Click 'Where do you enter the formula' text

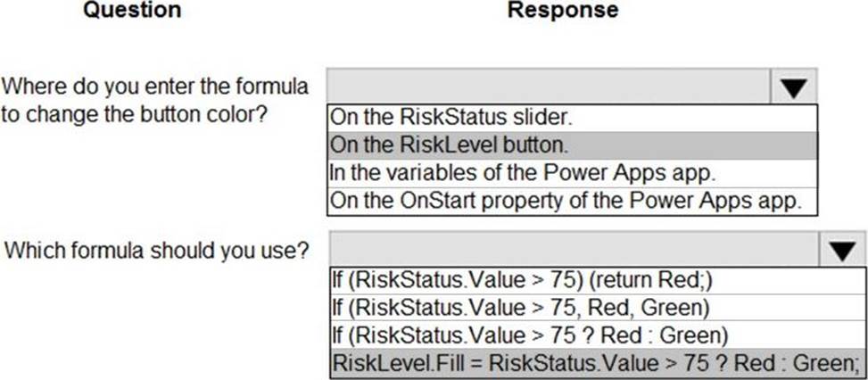point(157,87)
